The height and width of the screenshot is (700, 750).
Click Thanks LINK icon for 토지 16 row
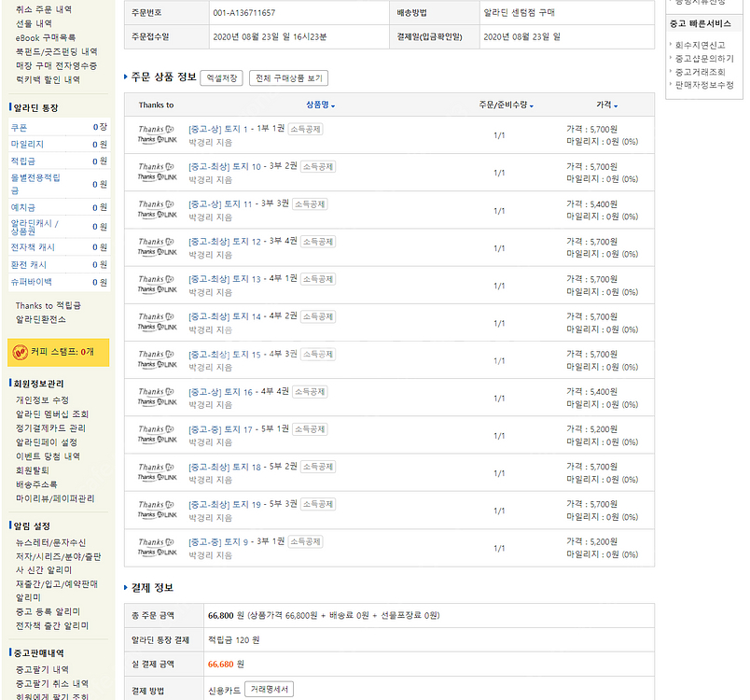coord(158,402)
